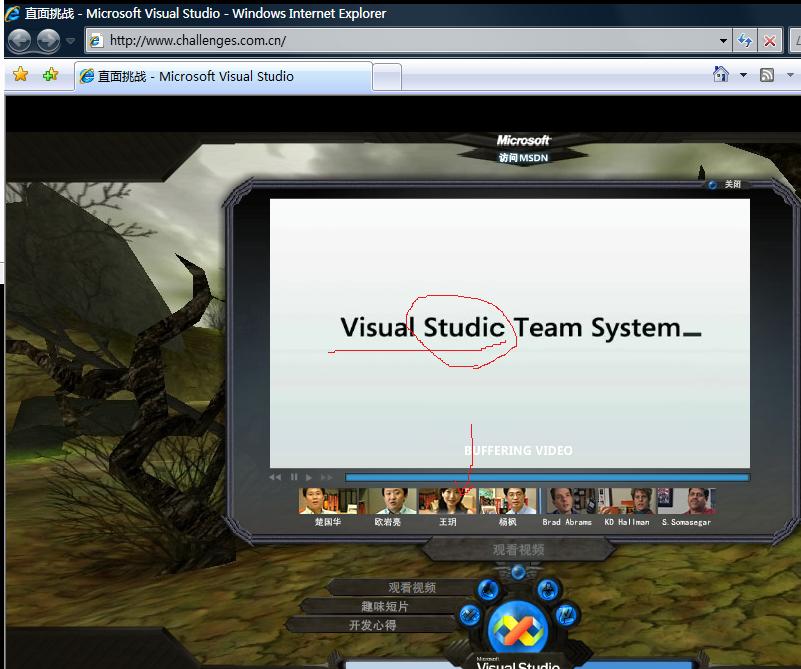Click IE Favorites Center star icon
Image resolution: width=801 pixels, height=669 pixels.
(20, 75)
